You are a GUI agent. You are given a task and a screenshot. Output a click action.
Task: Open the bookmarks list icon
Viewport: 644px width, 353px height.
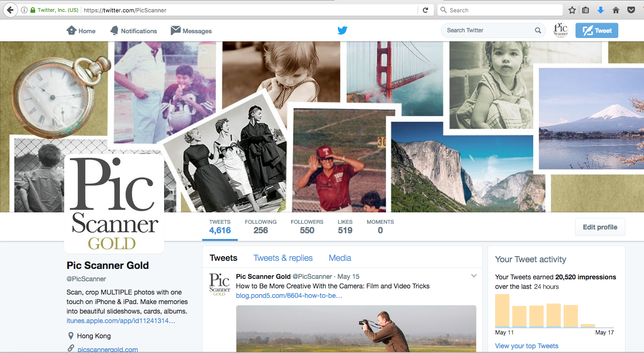point(586,10)
